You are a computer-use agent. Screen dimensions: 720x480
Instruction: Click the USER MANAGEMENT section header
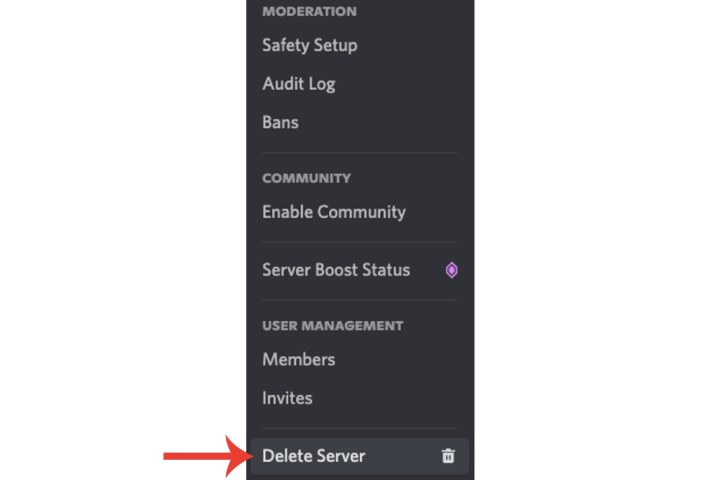[332, 326]
